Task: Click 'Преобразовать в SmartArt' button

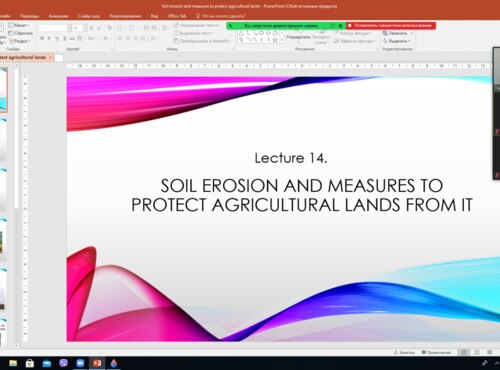Action: click(x=202, y=41)
